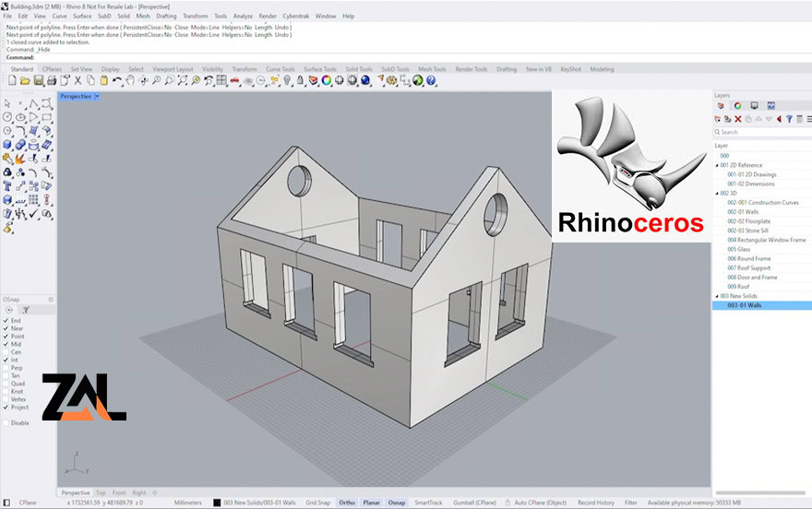
Task: Collapse the 001 2D Reference layer group
Action: tap(717, 165)
